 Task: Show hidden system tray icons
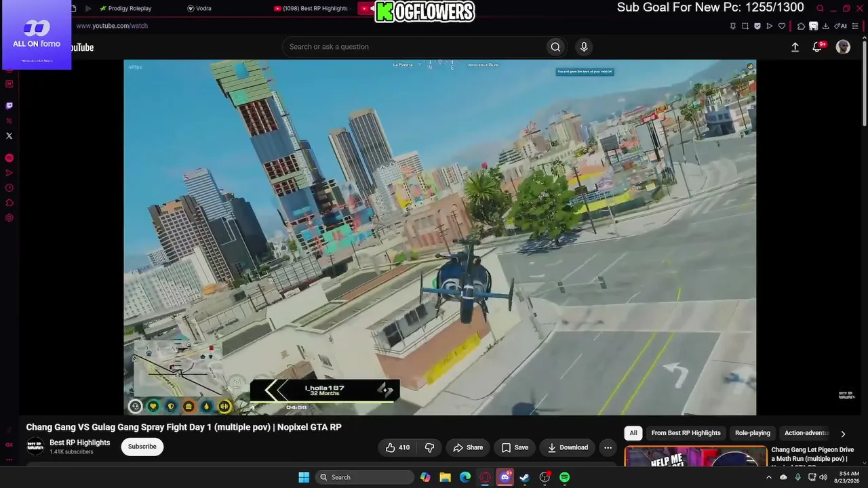click(x=768, y=477)
